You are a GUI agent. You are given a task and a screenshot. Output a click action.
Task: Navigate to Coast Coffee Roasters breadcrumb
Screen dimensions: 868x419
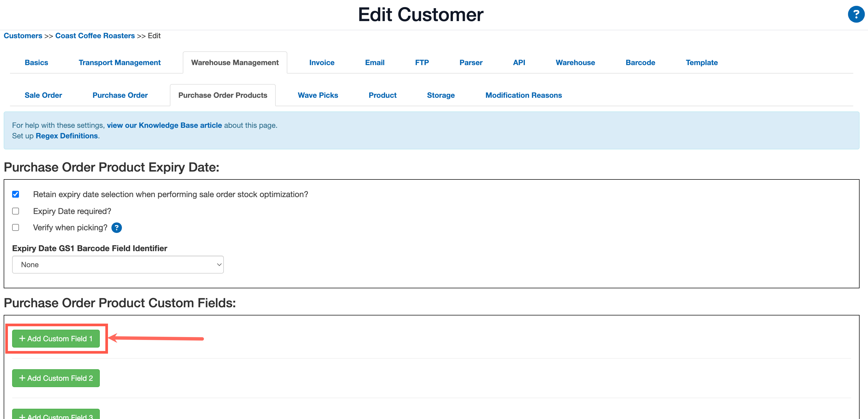click(x=95, y=36)
